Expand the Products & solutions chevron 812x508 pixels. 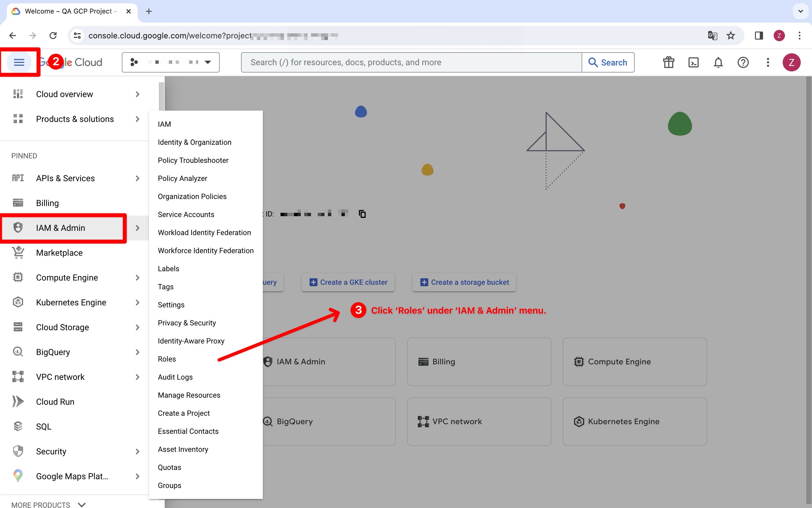137,119
